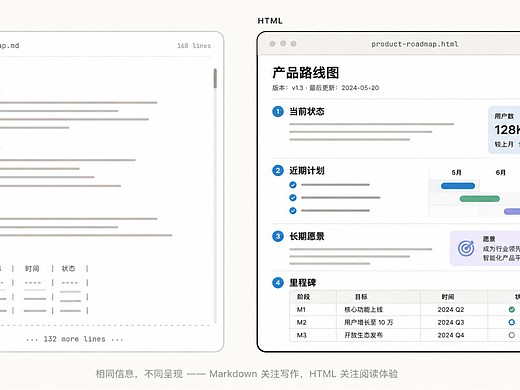
Task: Click the 132 more lines text
Action: (74, 339)
